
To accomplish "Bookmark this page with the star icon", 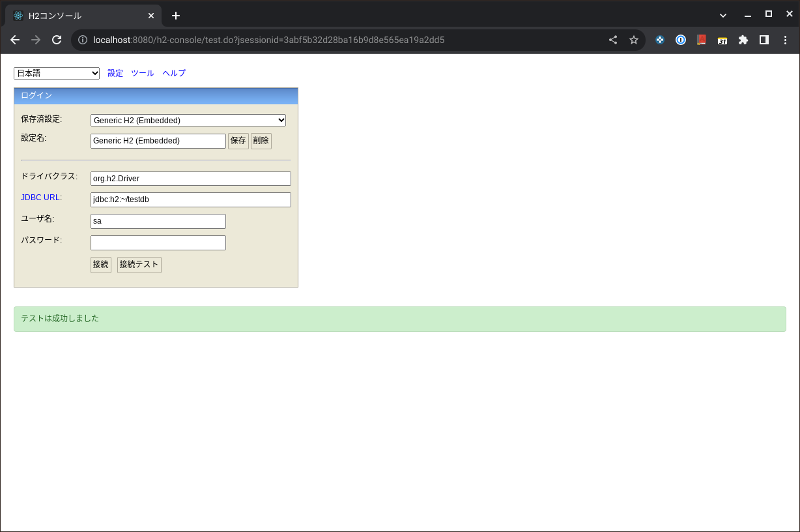I will [634, 40].
